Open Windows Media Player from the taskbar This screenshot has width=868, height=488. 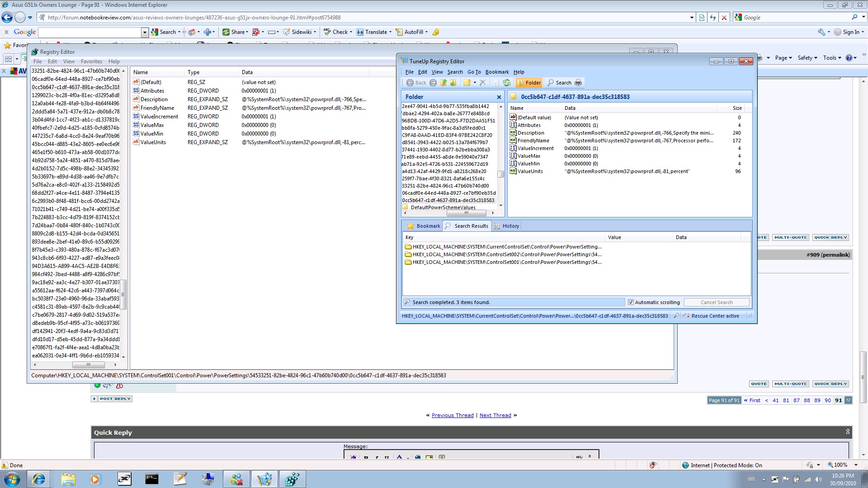[x=95, y=479]
